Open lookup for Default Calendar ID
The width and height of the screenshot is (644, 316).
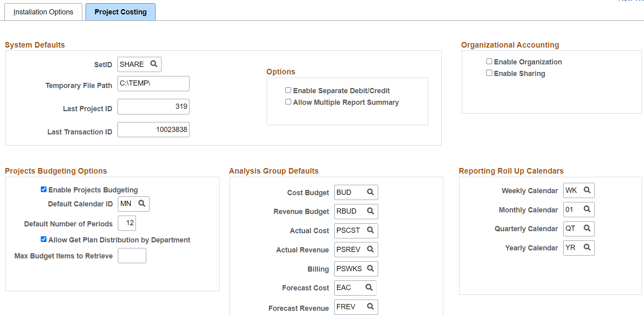(142, 204)
